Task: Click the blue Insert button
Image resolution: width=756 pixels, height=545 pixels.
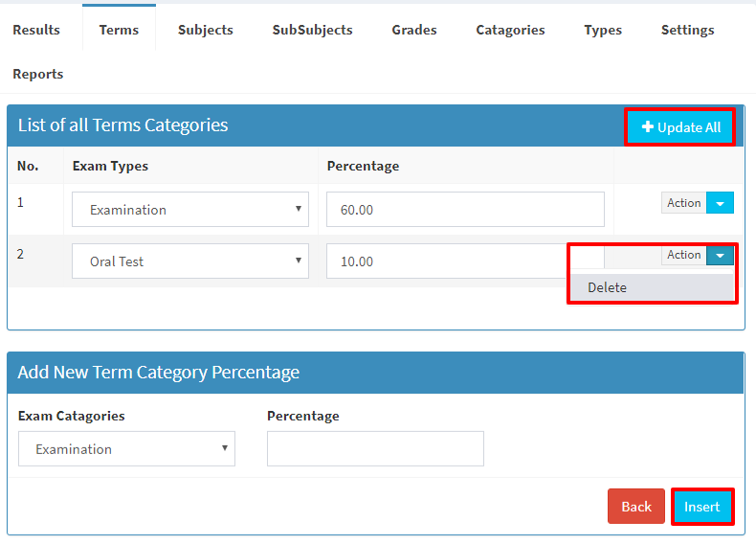Action: [x=702, y=507]
